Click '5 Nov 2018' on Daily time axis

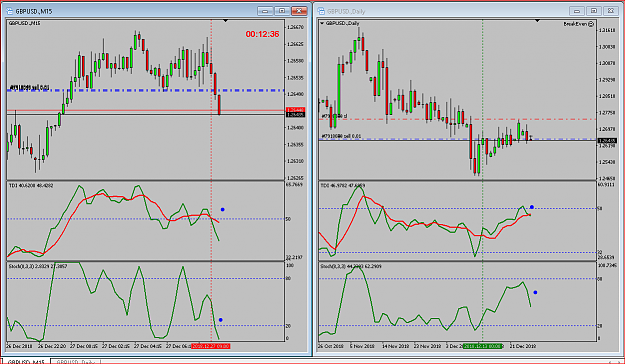pyautogui.click(x=362, y=346)
